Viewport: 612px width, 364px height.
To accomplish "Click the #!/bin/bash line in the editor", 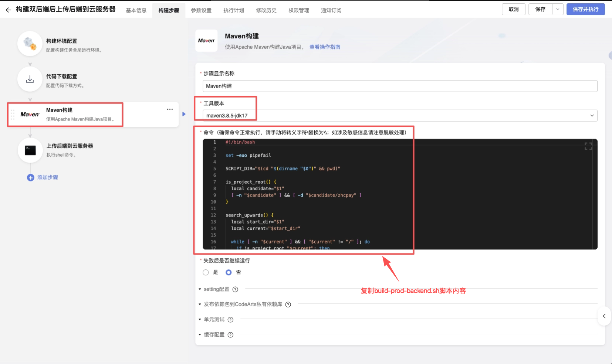I will point(240,142).
